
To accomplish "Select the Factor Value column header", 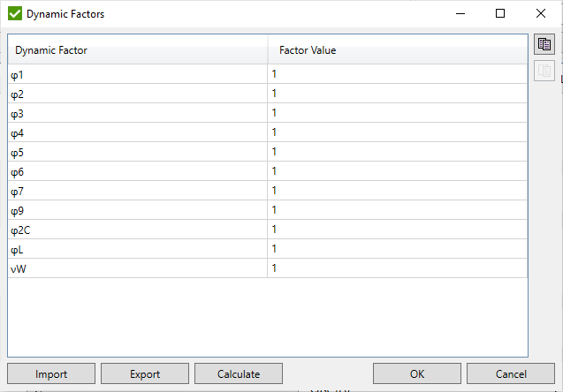I will pos(398,50).
